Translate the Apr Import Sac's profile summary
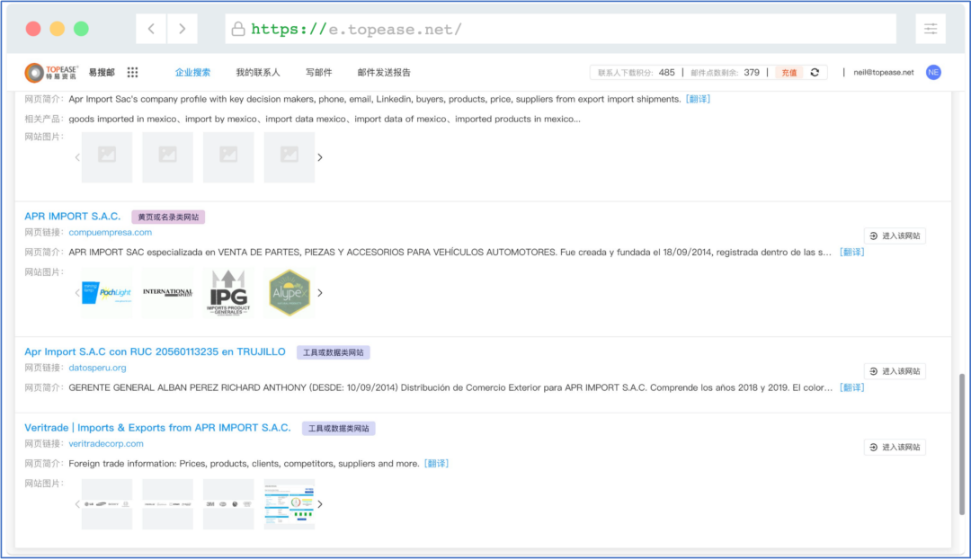Screen dimensions: 971x560 coord(698,99)
